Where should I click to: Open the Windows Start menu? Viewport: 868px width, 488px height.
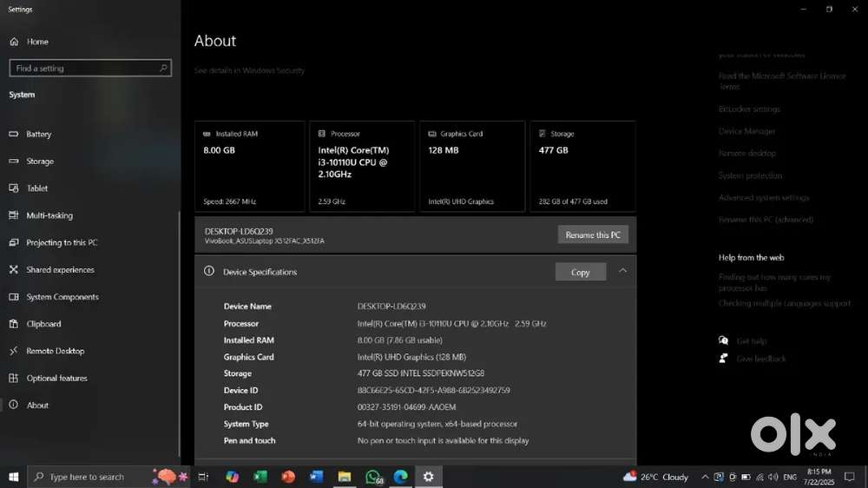(x=13, y=477)
